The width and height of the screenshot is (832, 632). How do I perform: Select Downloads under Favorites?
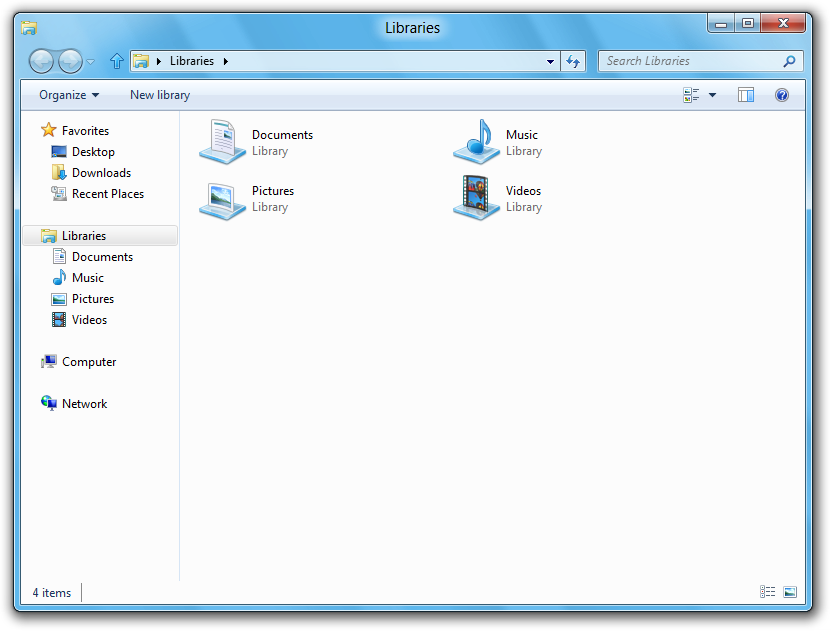point(101,173)
